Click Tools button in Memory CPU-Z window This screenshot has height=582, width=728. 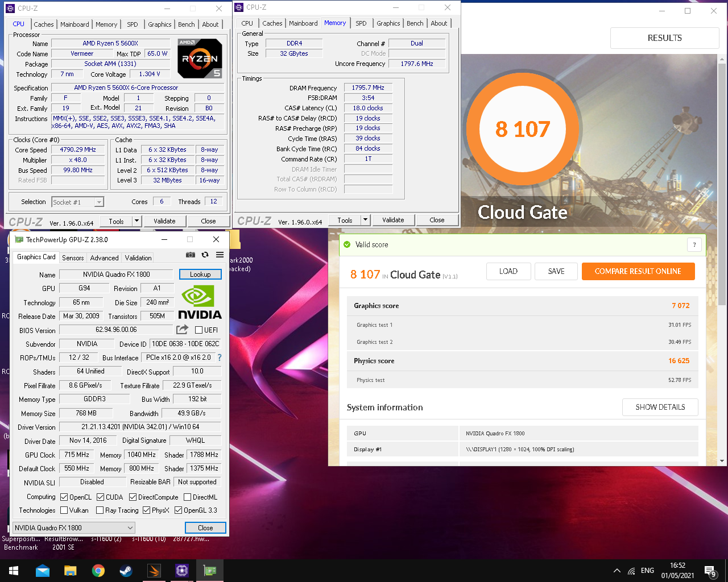[x=345, y=220]
